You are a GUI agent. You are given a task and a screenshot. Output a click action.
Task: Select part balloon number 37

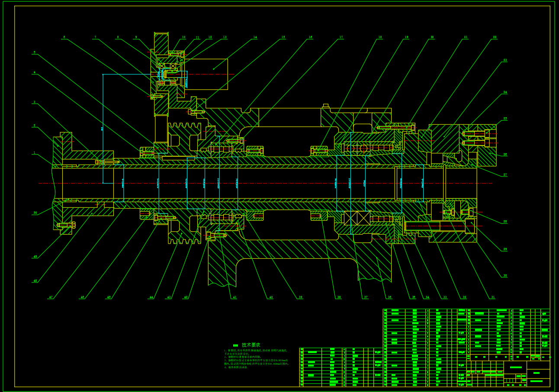point(366,297)
